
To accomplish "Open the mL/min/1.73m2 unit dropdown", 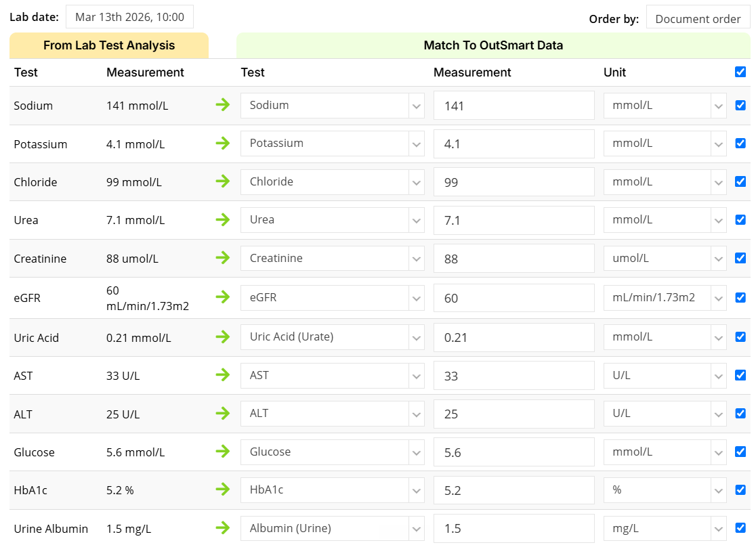I will tap(665, 298).
